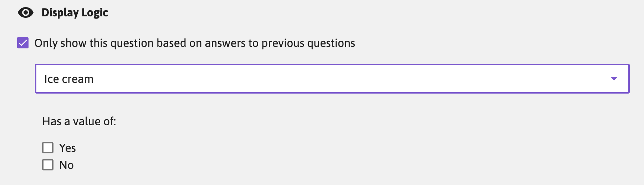
Task: Click the Yes option label
Action: (67, 148)
